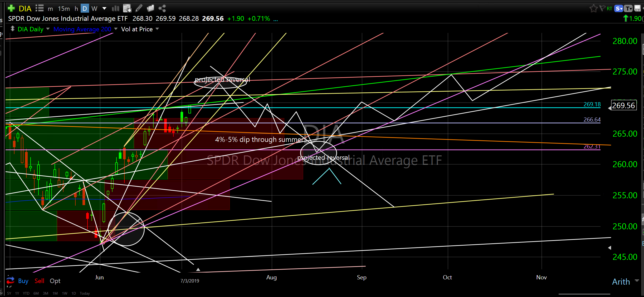
Task: Toggle the star favorite icon
Action: click(x=593, y=8)
